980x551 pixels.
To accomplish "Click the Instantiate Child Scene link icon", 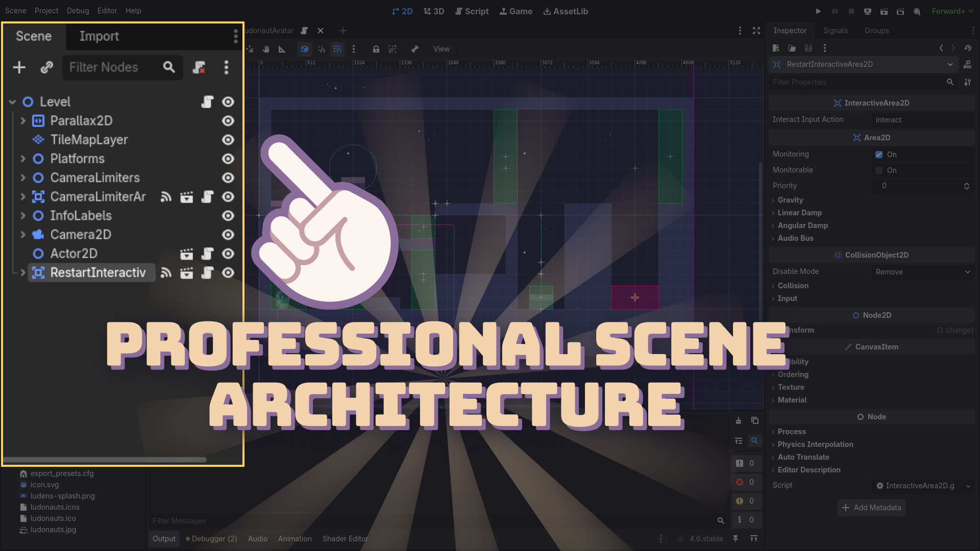I will tap(46, 67).
